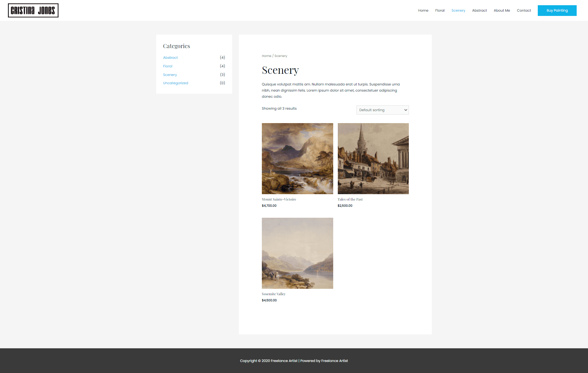Open the Contact page
Viewport: 588px width, 373px height.
pyautogui.click(x=524, y=10)
